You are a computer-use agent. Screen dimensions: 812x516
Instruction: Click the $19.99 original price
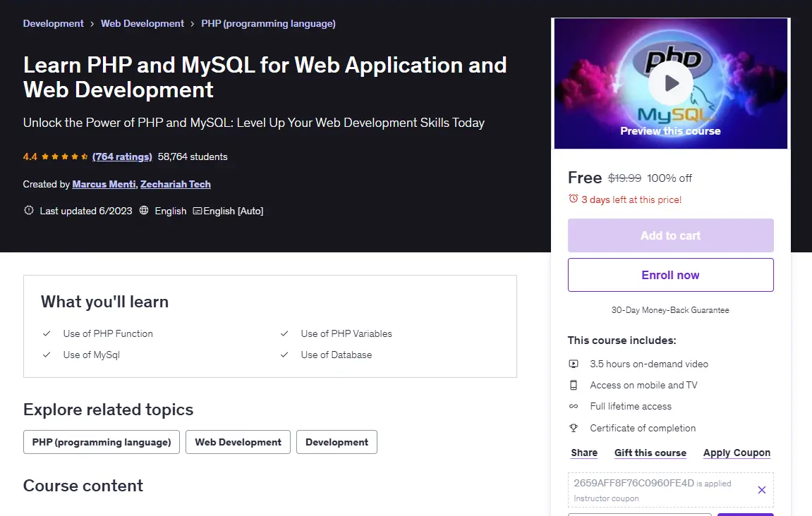pyautogui.click(x=624, y=178)
